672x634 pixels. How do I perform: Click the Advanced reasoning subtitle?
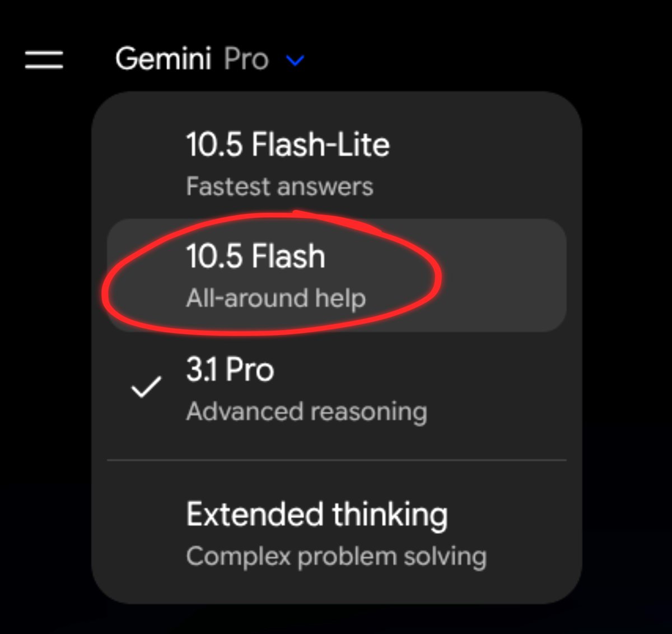click(306, 412)
